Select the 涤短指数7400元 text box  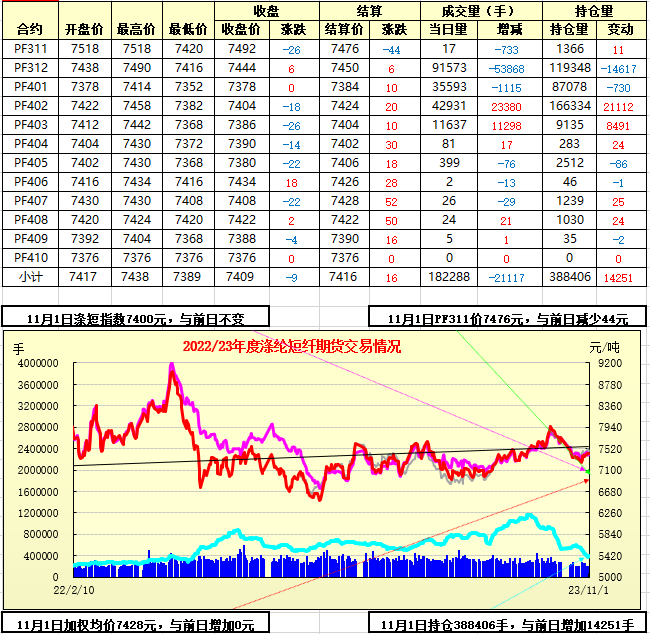pos(136,318)
